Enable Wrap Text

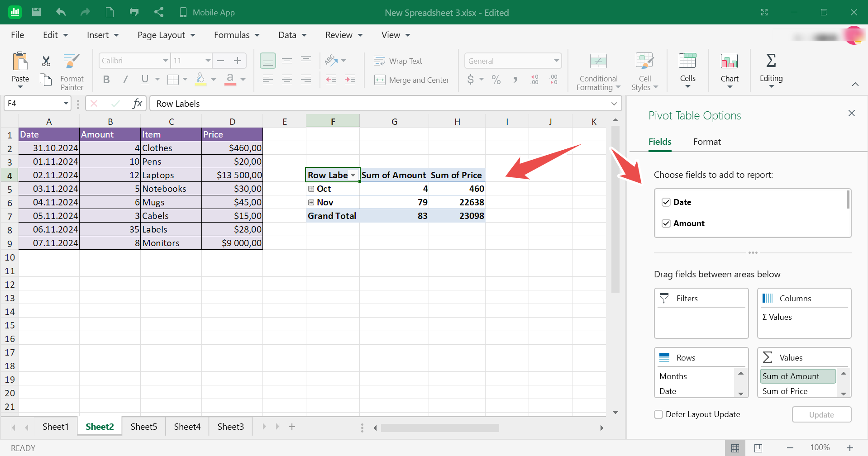(x=398, y=61)
